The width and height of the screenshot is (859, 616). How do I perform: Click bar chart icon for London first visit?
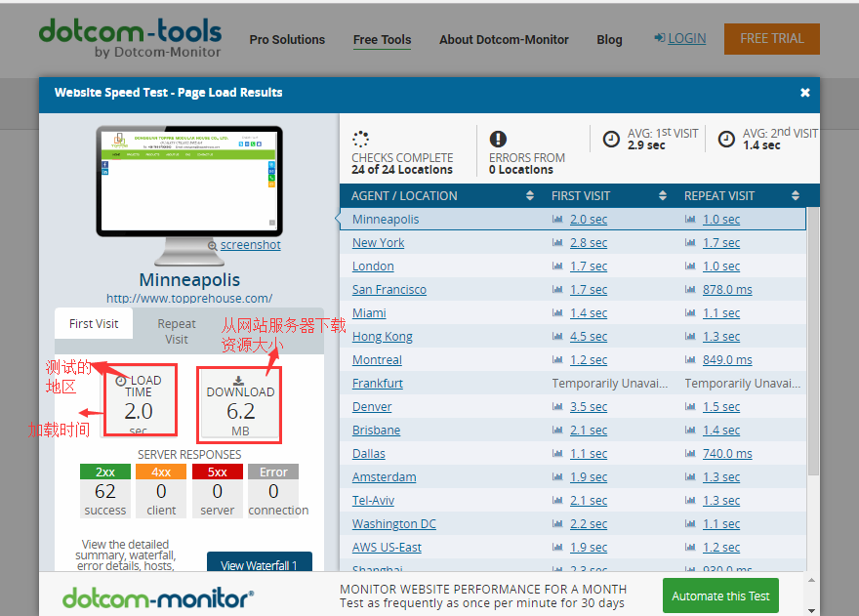click(557, 267)
